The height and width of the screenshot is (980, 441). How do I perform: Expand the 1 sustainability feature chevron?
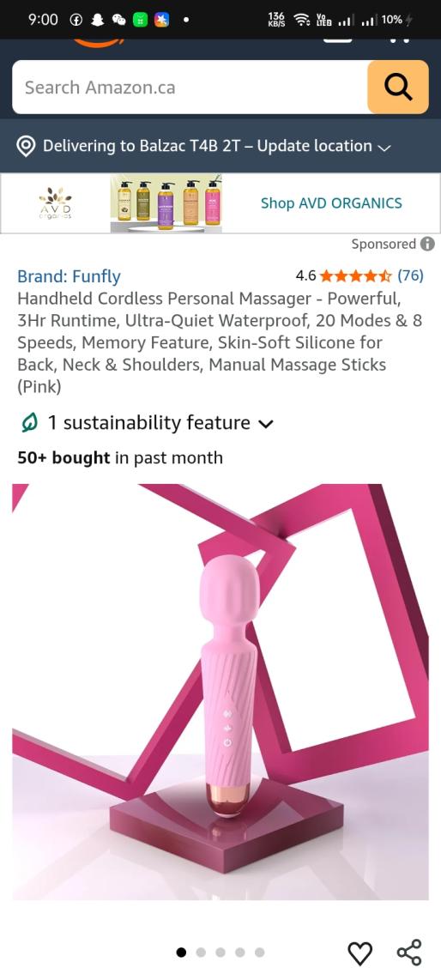click(265, 424)
